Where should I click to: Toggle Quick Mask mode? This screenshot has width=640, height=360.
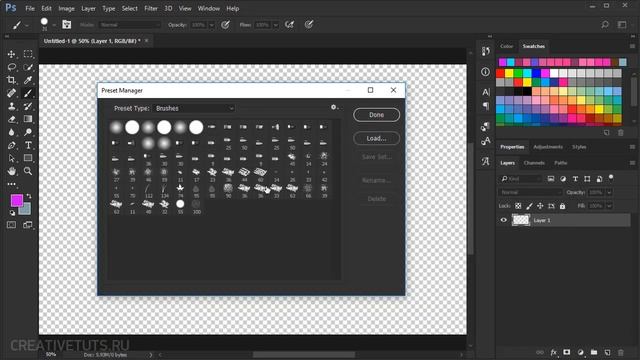[x=11, y=225]
